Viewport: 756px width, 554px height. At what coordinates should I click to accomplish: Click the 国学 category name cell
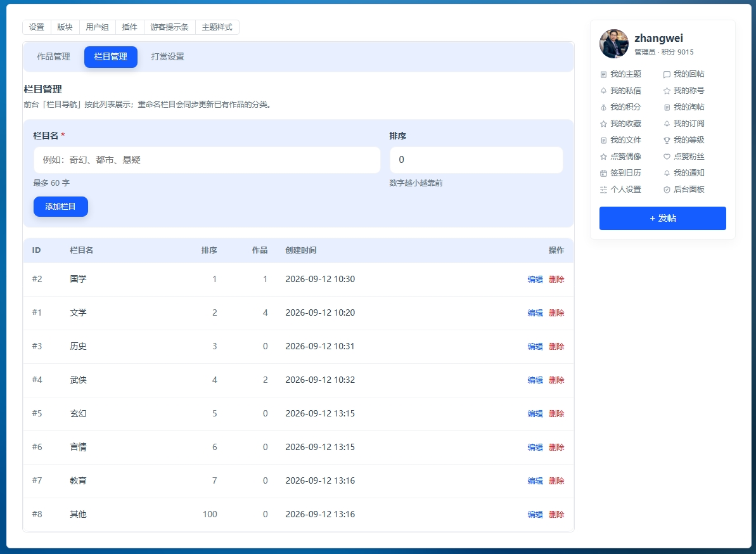click(78, 279)
